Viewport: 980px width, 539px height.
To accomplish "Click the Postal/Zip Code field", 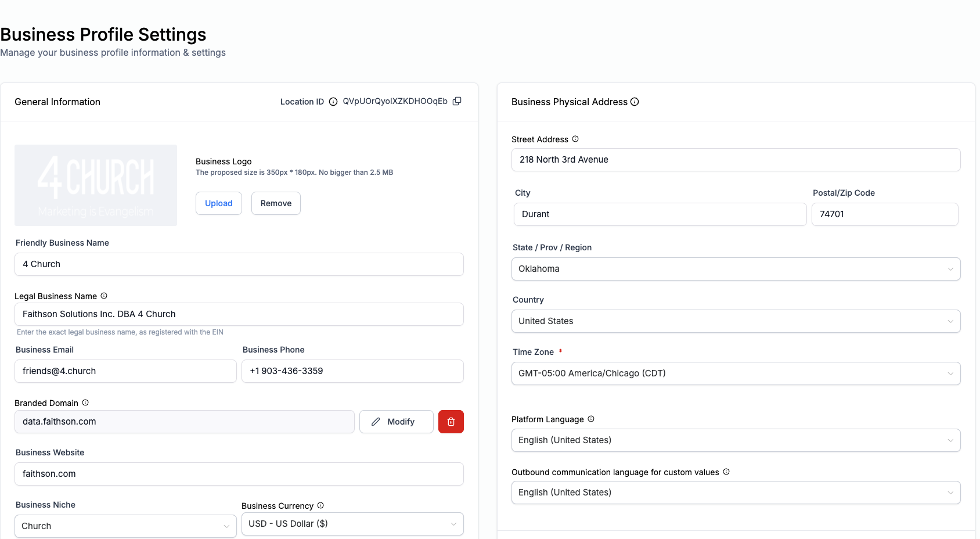I will point(885,214).
